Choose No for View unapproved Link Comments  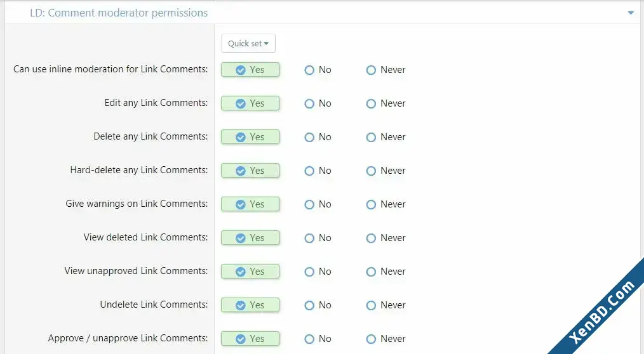click(318, 272)
